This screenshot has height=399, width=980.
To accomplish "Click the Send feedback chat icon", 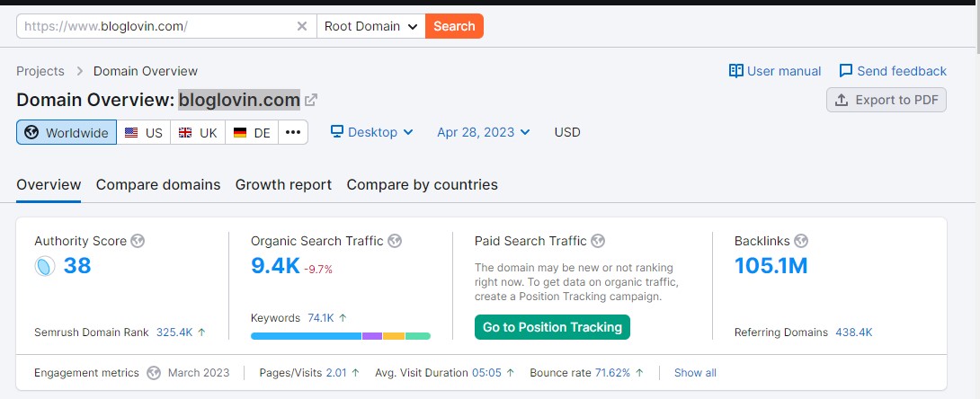I will pos(846,71).
